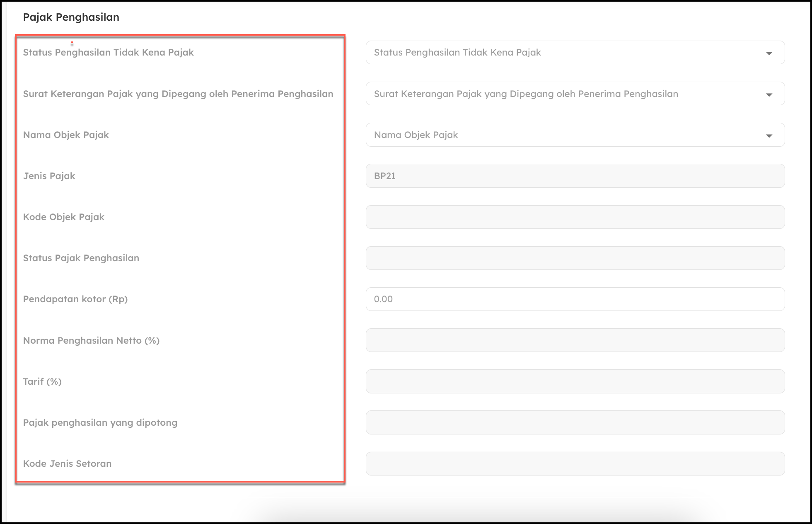Screen dimensions: 812x524
Task: Click the Jenis Pajak label text
Action: (x=49, y=176)
